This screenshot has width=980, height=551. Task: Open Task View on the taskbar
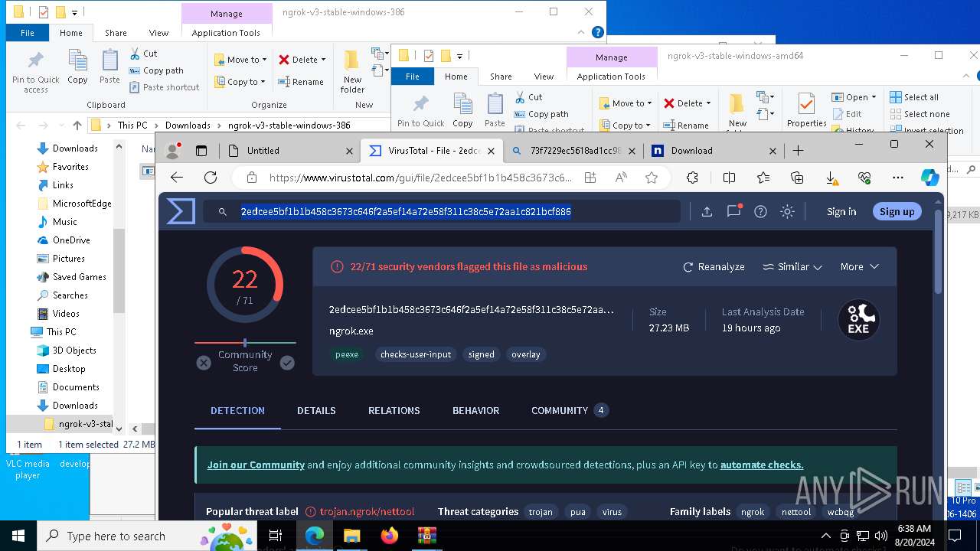click(x=276, y=536)
